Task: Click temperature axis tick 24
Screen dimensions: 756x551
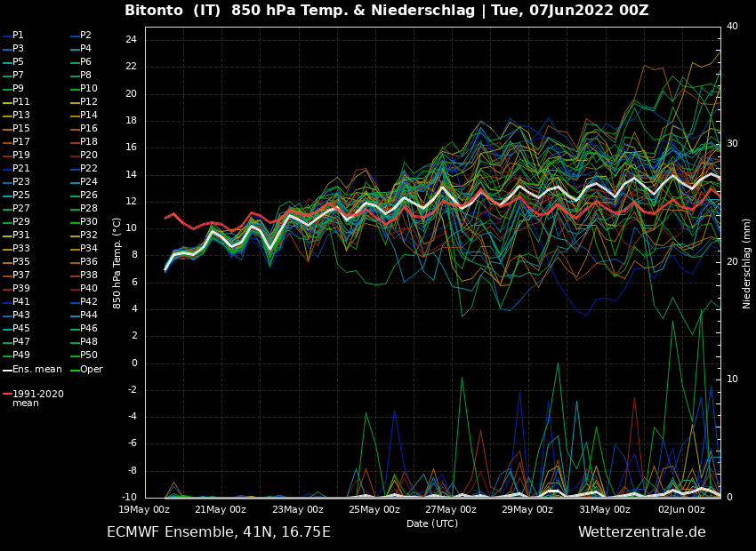Action: 131,40
